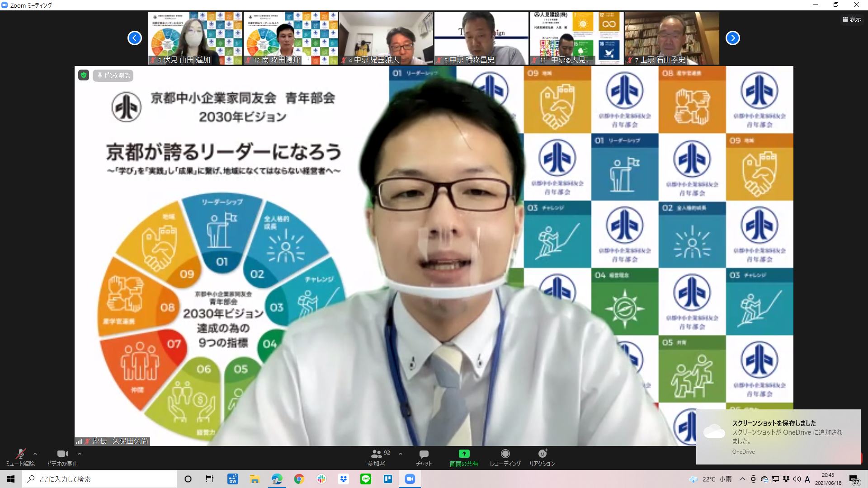Open Task View on the taskbar
868x488 pixels.
click(210, 479)
